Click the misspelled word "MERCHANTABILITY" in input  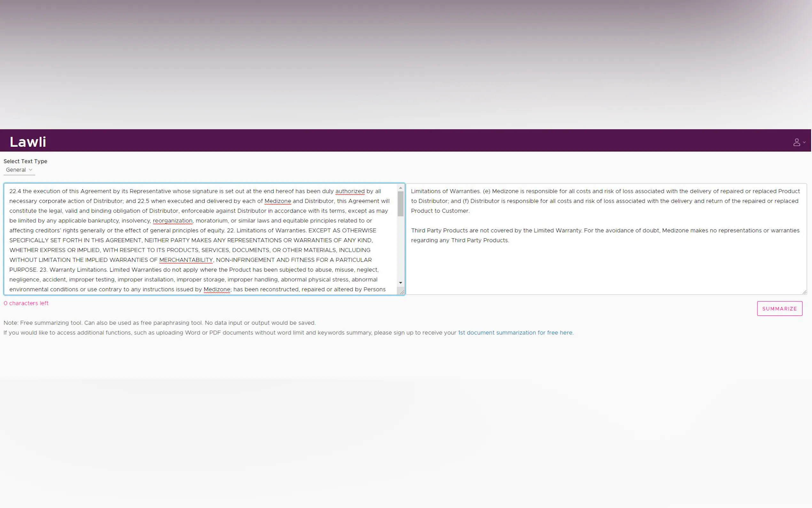(x=186, y=260)
